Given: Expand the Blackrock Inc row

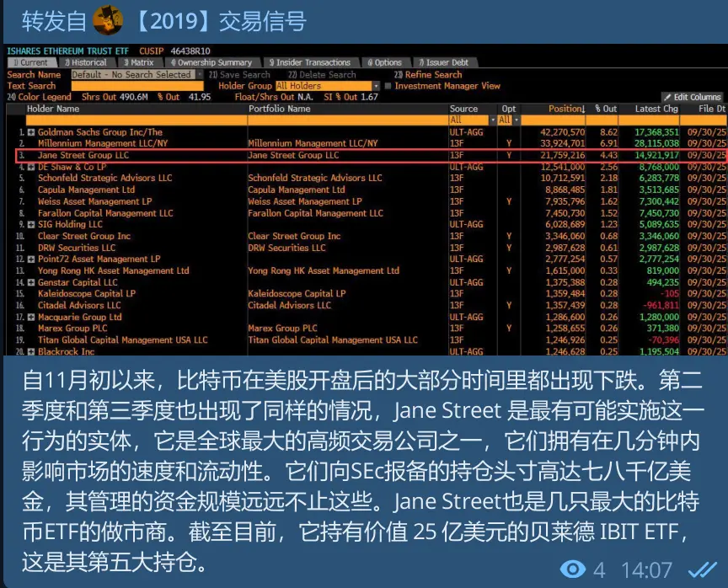Looking at the screenshot, I should [x=31, y=352].
